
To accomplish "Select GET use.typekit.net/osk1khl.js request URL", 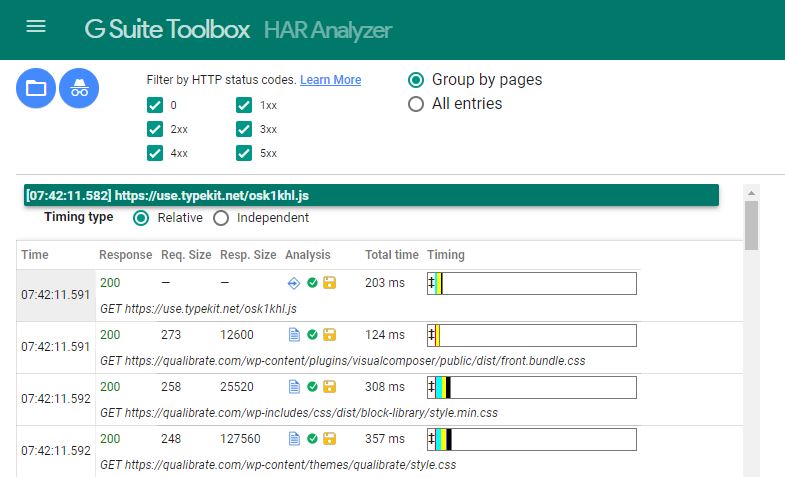I will pos(198,309).
